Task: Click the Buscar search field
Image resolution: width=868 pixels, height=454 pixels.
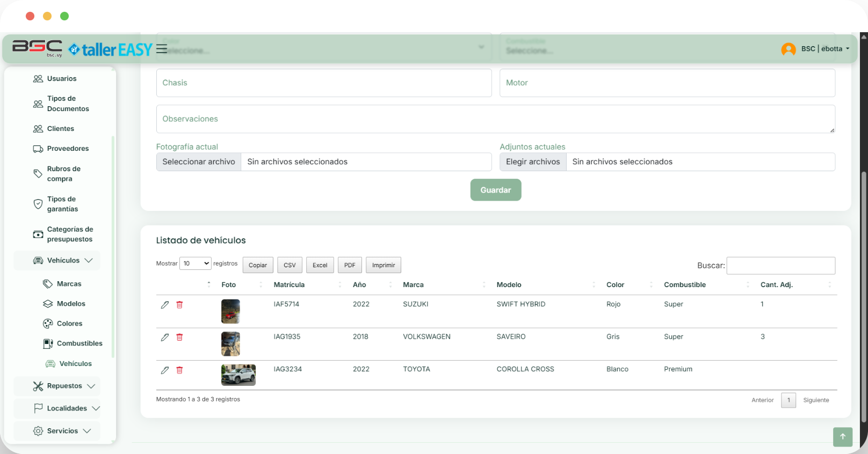Action: 780,266
